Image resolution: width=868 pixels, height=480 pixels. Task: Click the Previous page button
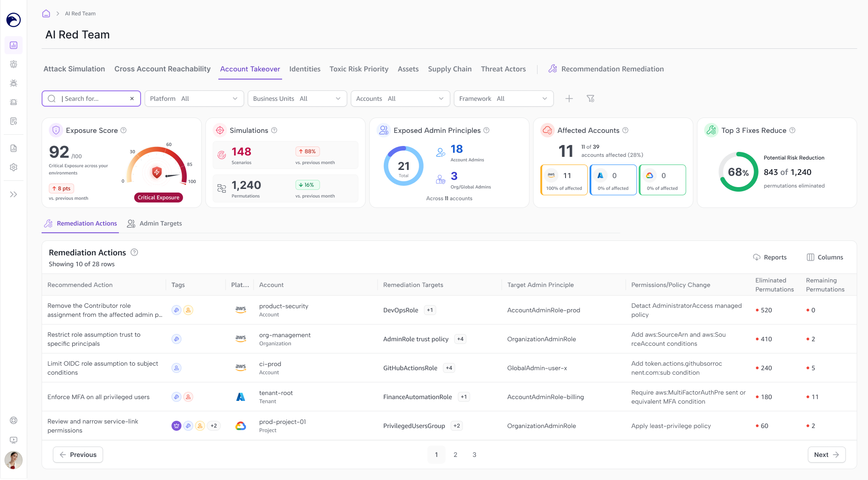coord(78,455)
